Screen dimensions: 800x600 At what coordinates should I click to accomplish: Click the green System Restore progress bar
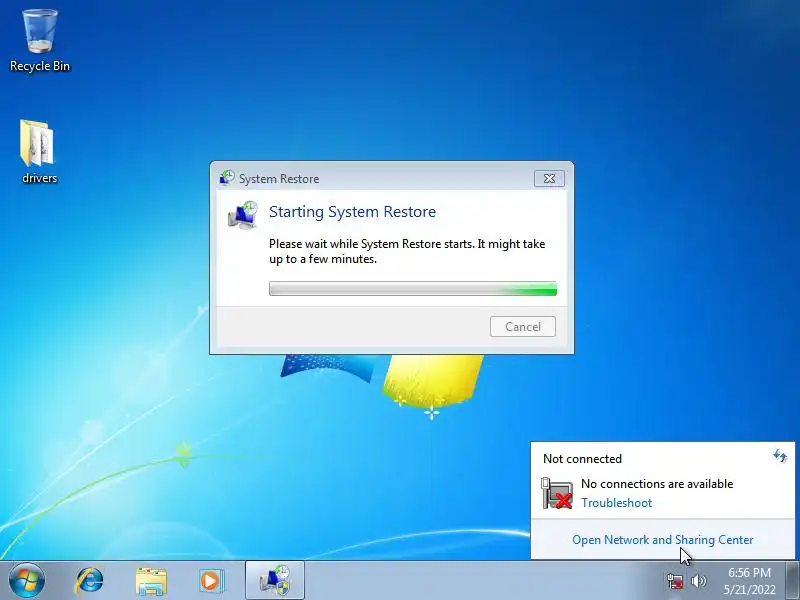[413, 288]
